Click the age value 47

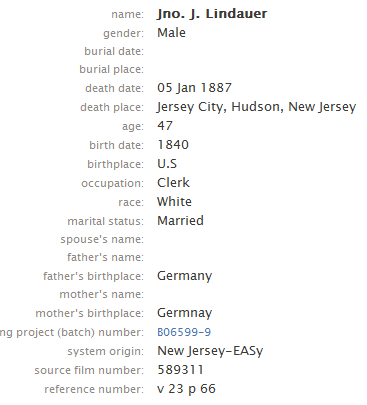coord(165,126)
